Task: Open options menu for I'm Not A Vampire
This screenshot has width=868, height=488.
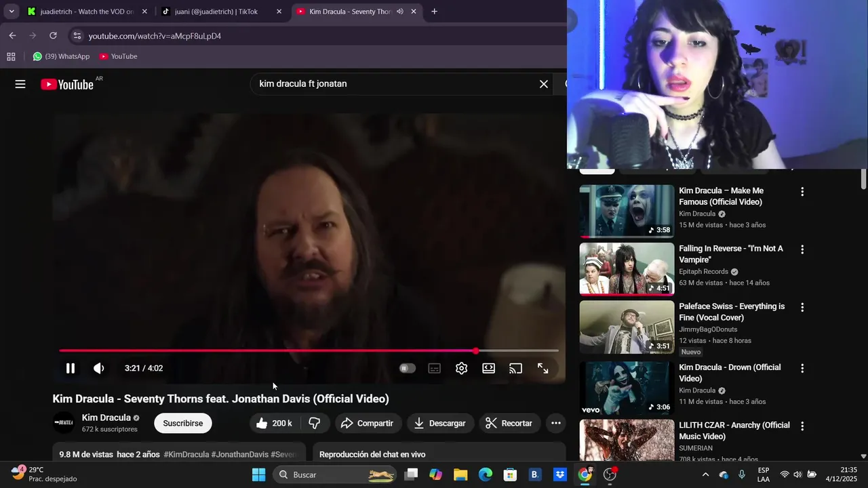Action: (x=802, y=249)
